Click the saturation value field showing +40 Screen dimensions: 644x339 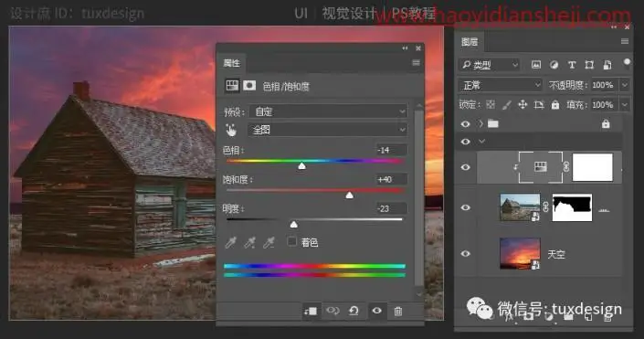392,179
